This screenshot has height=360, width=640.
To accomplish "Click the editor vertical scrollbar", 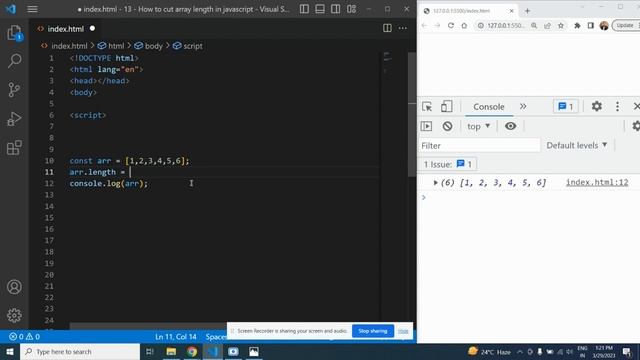I will (x=412, y=114).
